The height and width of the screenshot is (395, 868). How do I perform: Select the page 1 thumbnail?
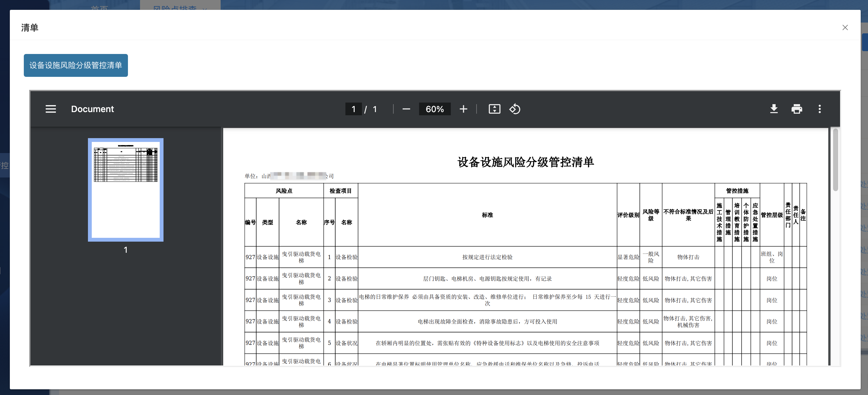(x=126, y=190)
